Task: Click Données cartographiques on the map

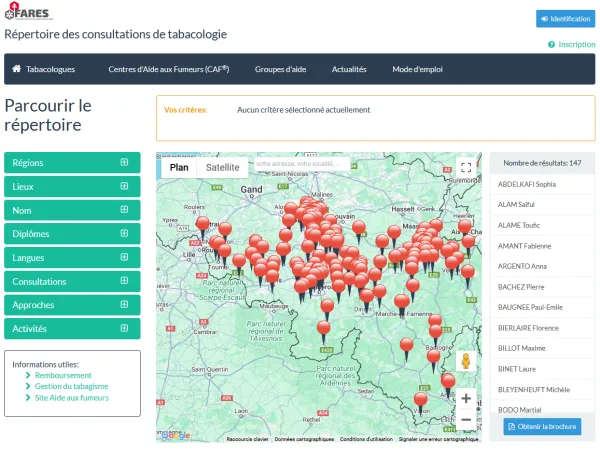Action: point(304,439)
